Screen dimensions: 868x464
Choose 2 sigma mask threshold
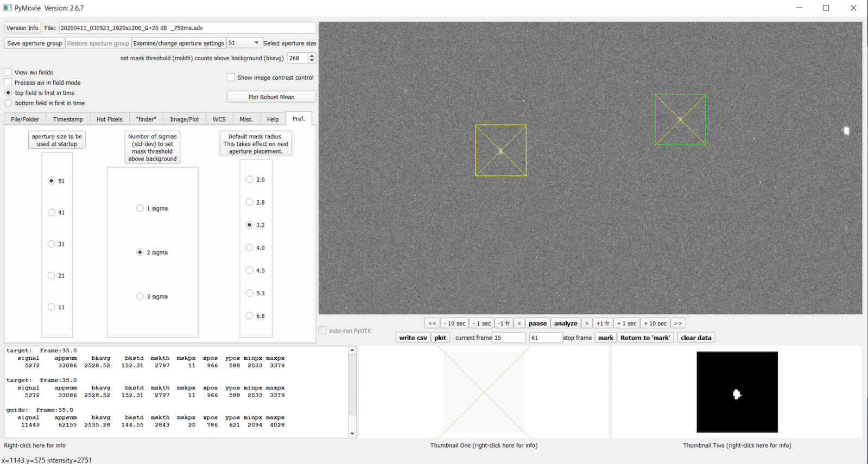click(x=140, y=252)
